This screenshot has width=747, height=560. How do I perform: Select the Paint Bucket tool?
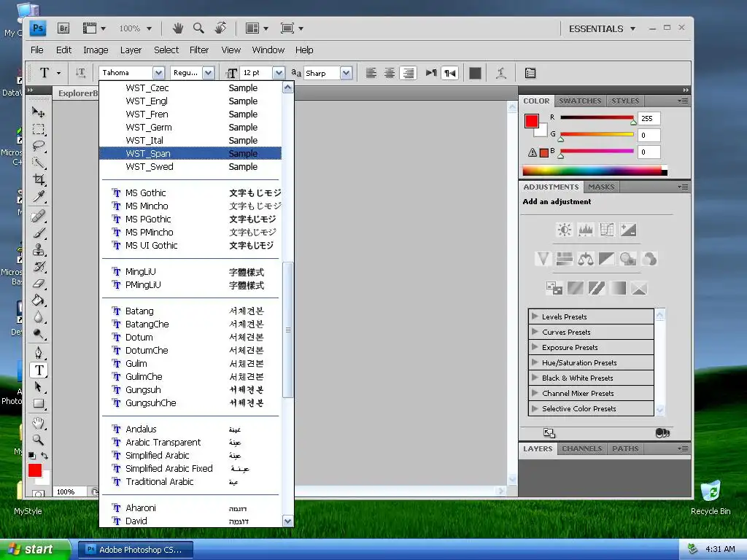(x=39, y=300)
